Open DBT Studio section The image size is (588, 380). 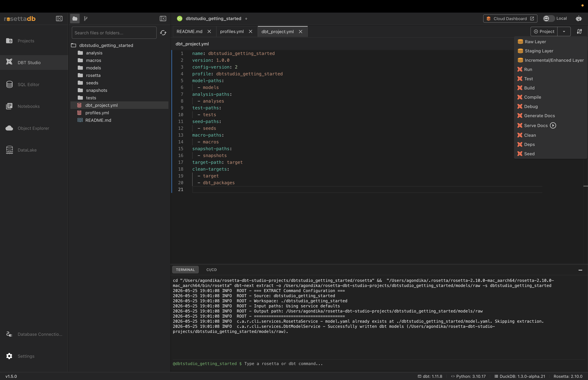tap(34, 62)
